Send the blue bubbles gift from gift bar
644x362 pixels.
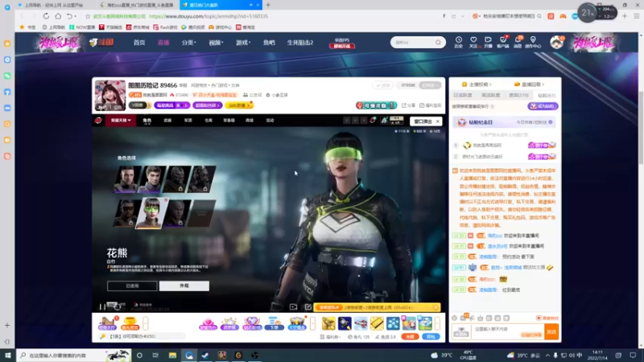[393, 323]
